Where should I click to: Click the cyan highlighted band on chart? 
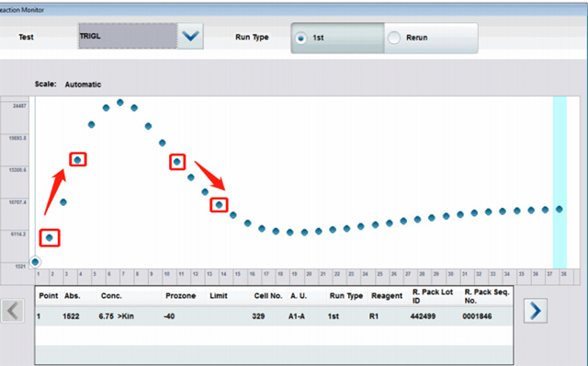(560, 182)
